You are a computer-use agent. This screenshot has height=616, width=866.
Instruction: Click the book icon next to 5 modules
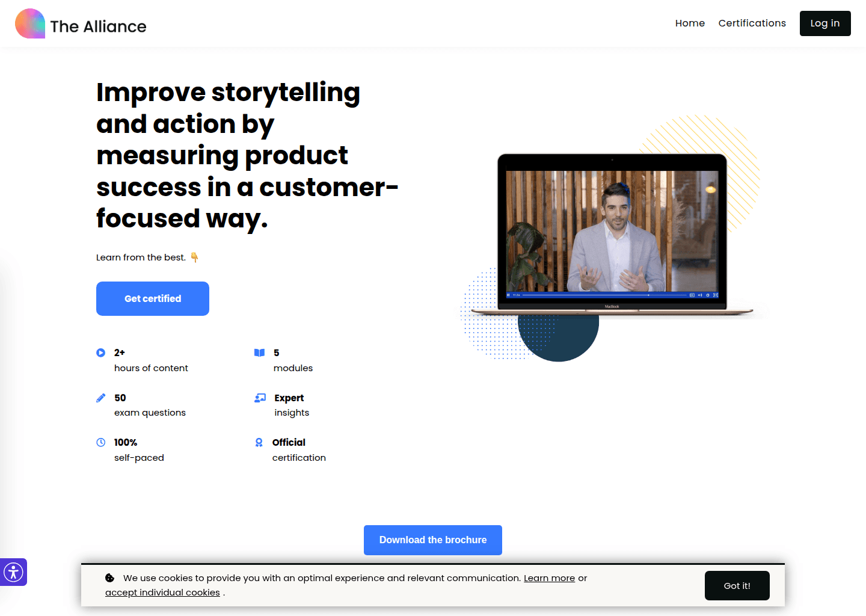point(260,353)
